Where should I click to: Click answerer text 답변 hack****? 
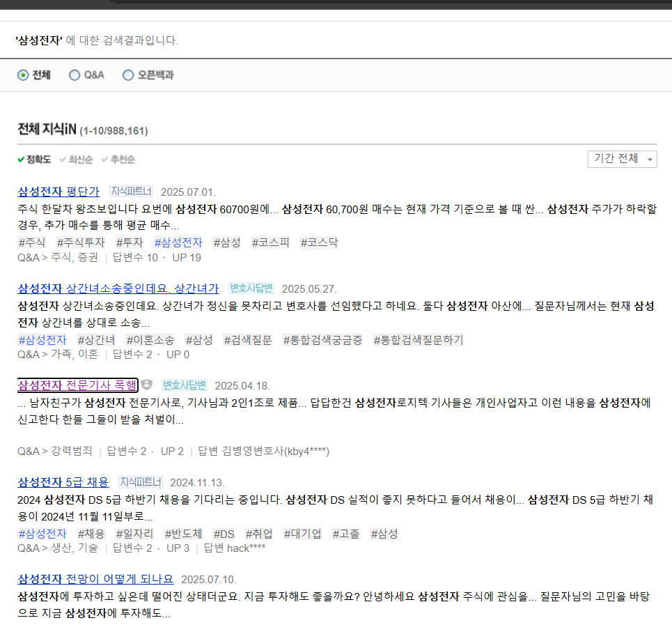tap(235, 548)
